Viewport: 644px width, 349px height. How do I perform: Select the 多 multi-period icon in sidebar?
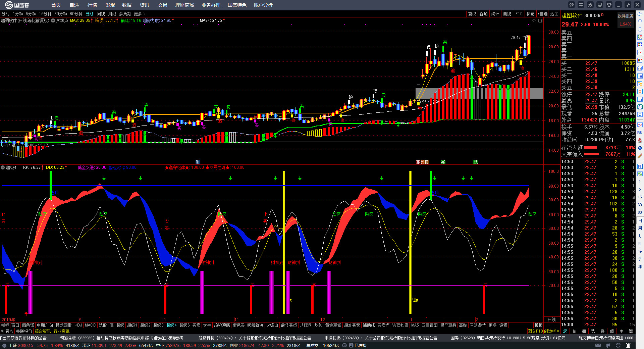pyautogui.click(x=640, y=251)
